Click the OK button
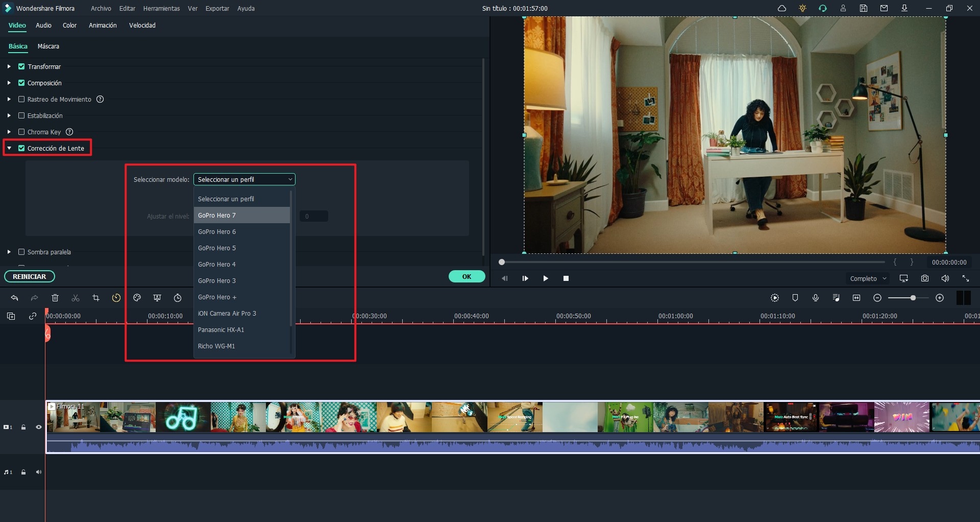This screenshot has height=522, width=980. pos(467,276)
